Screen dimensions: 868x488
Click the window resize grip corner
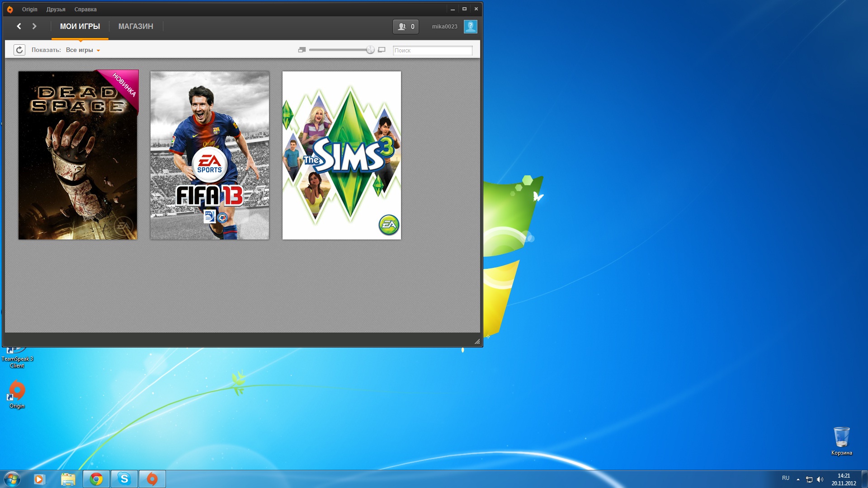coord(477,342)
